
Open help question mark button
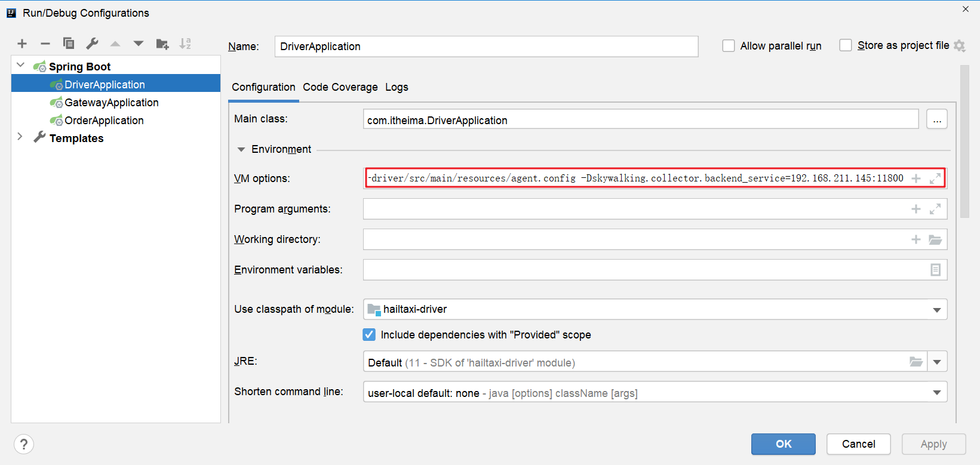pos(24,444)
